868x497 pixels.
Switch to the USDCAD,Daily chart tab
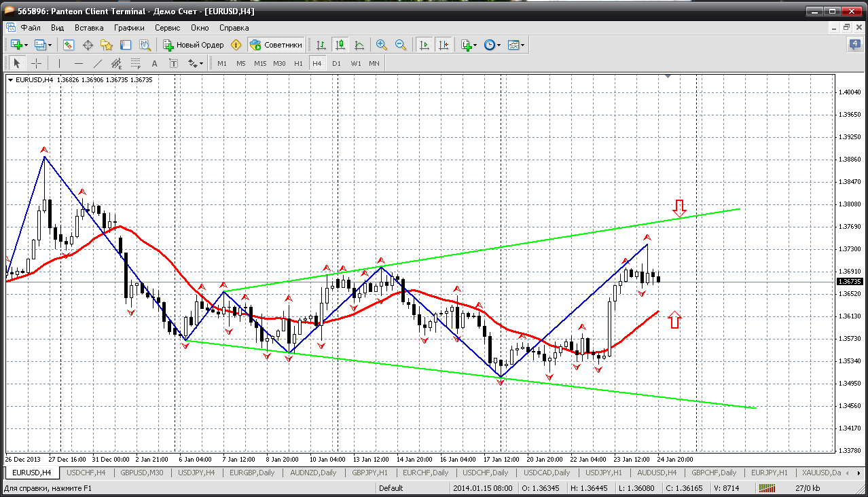[x=546, y=473]
